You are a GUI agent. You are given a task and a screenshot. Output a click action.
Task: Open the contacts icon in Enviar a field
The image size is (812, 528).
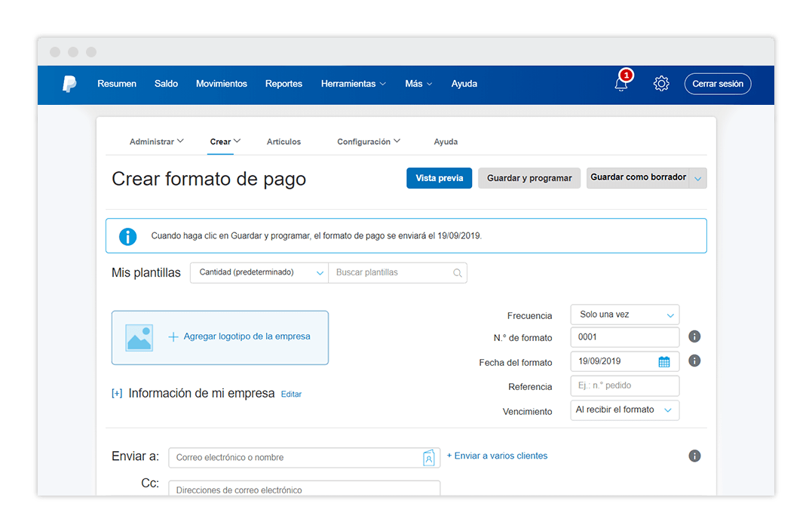tap(428, 457)
